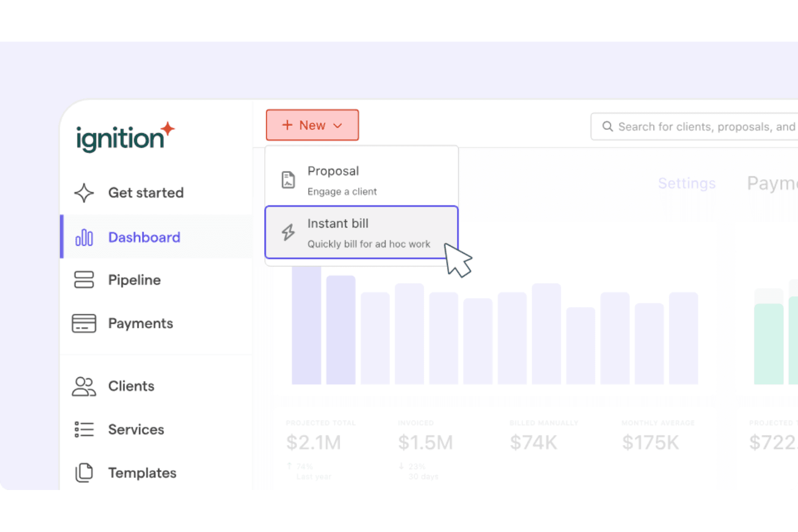Click the Clients people icon
Viewport: 798px width, 532px height.
coord(84,386)
